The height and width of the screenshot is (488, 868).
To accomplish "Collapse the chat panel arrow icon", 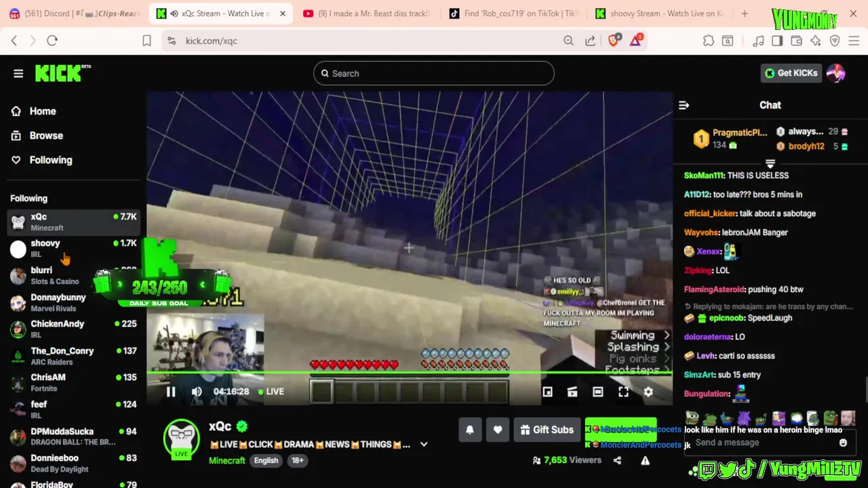I will coord(684,105).
